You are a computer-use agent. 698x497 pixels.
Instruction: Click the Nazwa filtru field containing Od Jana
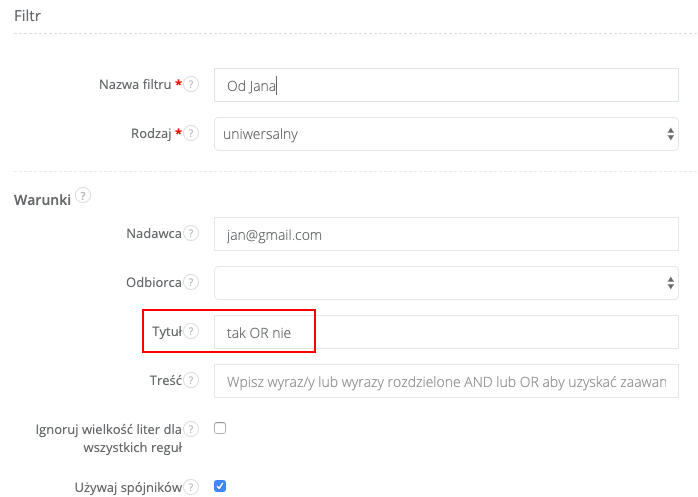446,85
